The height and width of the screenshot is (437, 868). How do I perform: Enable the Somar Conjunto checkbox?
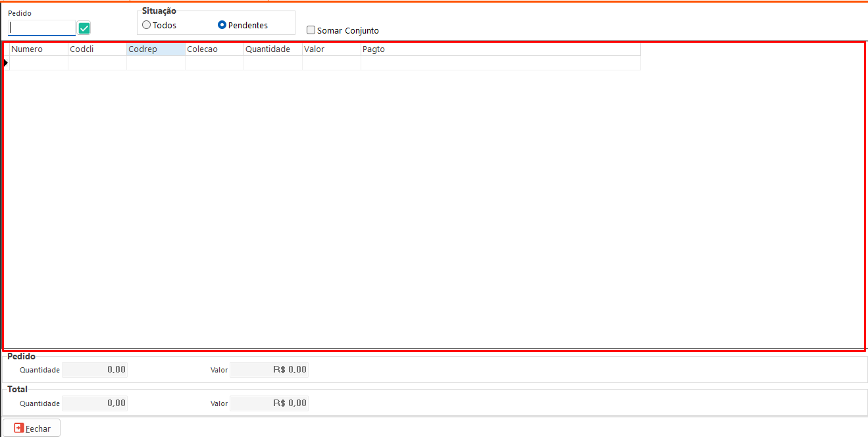click(311, 30)
